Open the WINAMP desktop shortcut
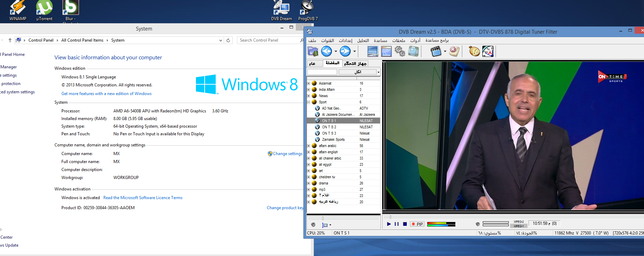Screen dimensions: 644x256 point(18,11)
